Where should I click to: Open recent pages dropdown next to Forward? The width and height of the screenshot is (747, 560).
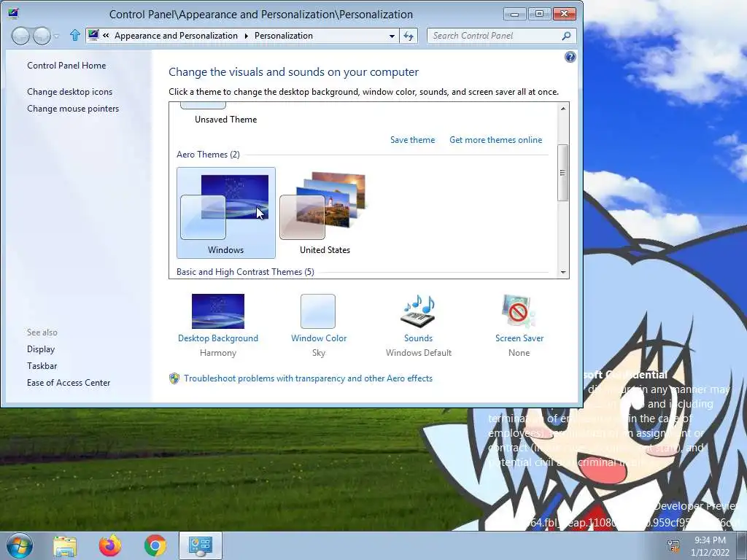tap(56, 36)
